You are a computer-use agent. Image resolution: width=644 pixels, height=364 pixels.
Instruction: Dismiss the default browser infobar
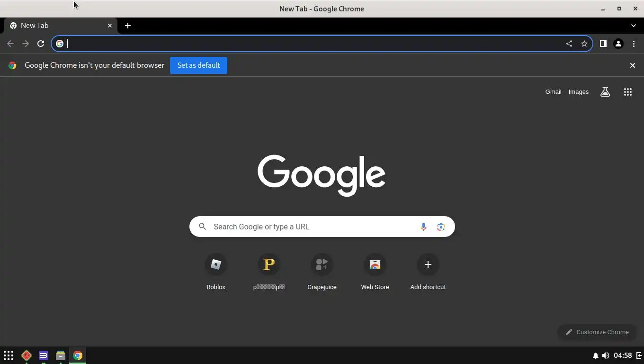[x=632, y=65]
